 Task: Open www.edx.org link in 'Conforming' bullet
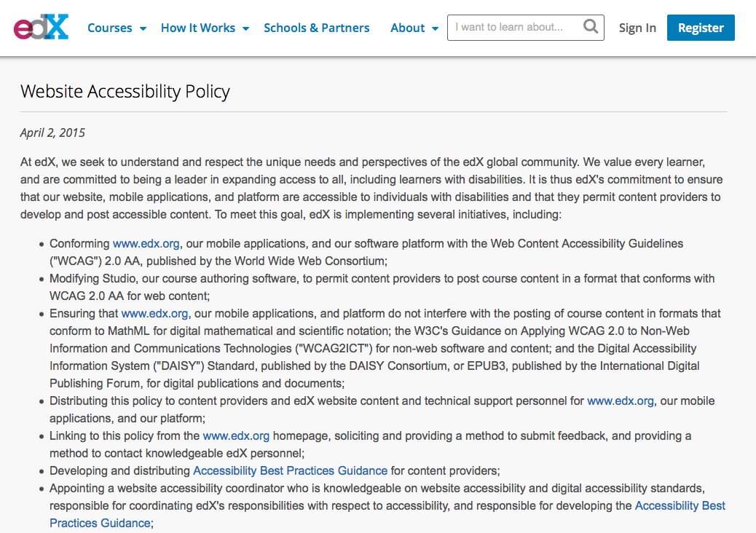coord(146,244)
